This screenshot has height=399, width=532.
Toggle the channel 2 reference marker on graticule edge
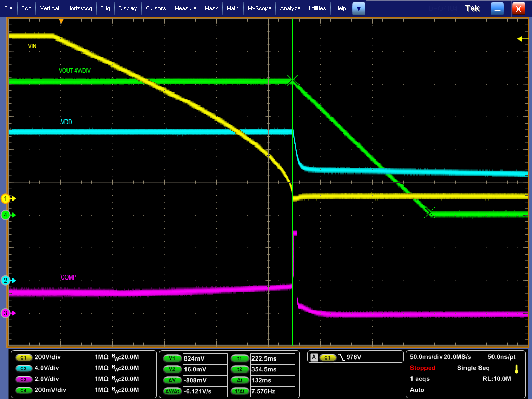click(x=6, y=280)
